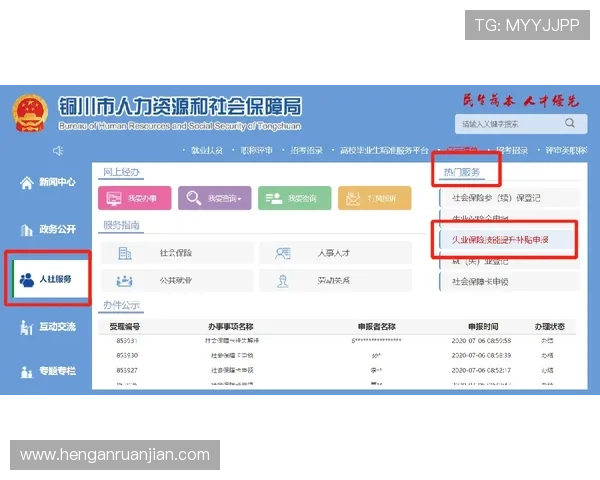Select the 服务指南 section tab
This screenshot has width=600, height=480.
coord(121,225)
